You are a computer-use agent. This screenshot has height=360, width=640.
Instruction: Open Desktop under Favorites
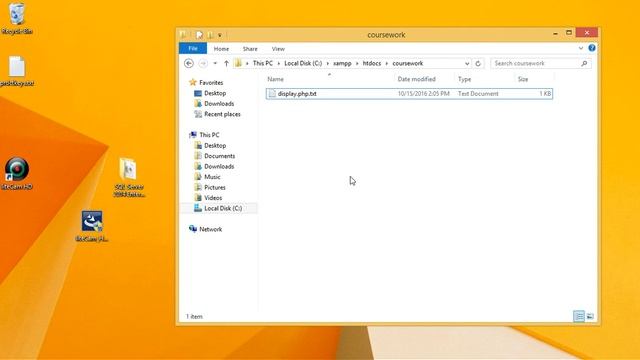(x=215, y=93)
